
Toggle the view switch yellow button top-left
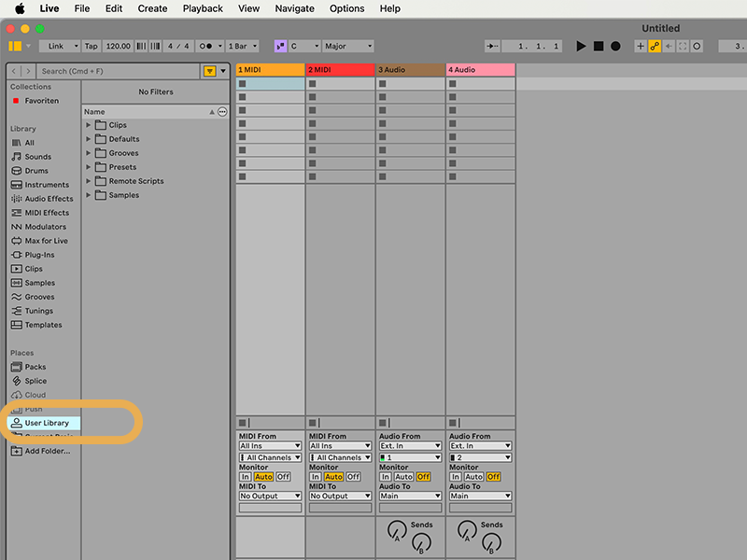(15, 46)
